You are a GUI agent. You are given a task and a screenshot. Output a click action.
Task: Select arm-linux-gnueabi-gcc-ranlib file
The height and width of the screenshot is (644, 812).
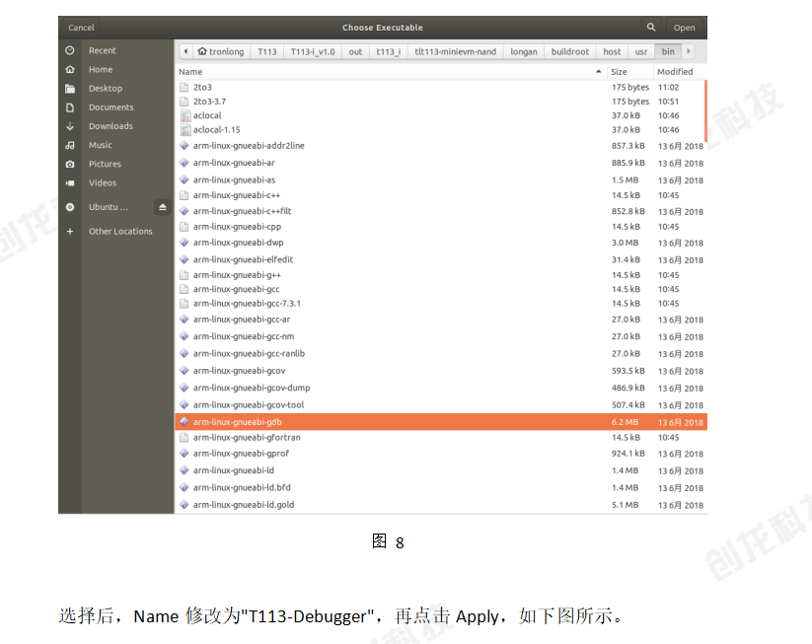click(441, 354)
